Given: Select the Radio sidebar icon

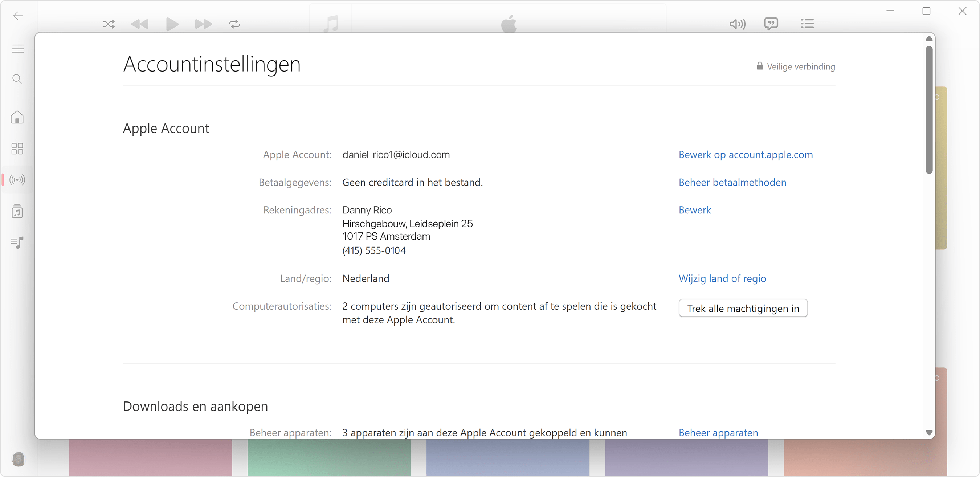Looking at the screenshot, I should 17,180.
